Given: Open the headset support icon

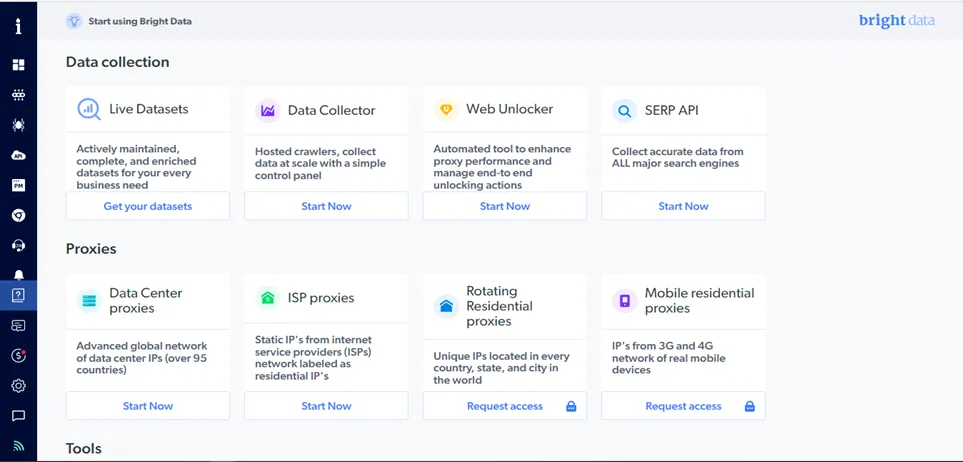Looking at the screenshot, I should click(18, 246).
